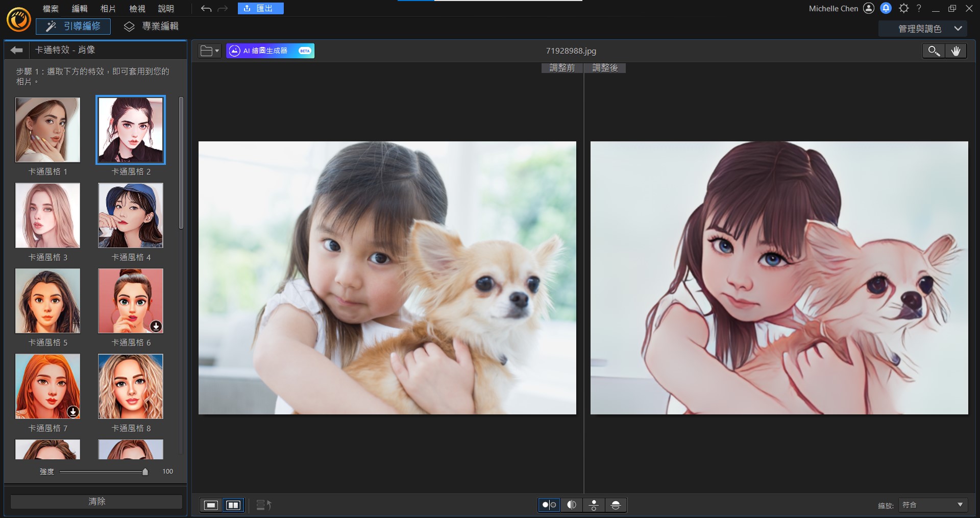The width and height of the screenshot is (980, 518).
Task: Apply the 卡通風格 5 effect thumbnail
Action: (x=47, y=301)
